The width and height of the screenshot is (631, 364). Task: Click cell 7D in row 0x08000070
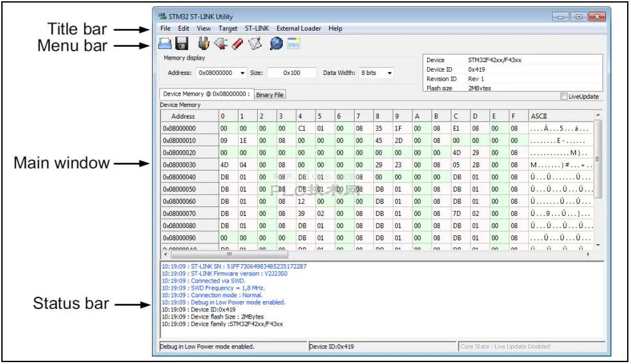coord(460,213)
